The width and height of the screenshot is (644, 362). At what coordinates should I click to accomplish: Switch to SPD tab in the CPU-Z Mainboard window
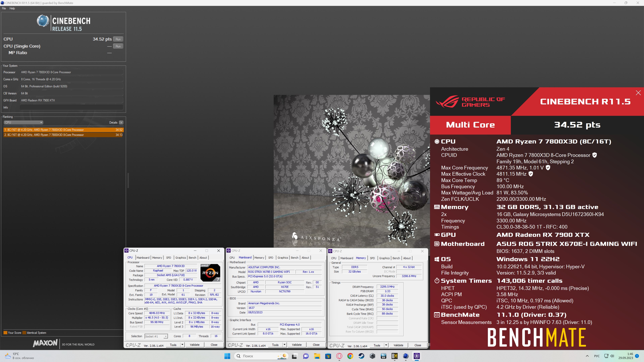click(271, 258)
